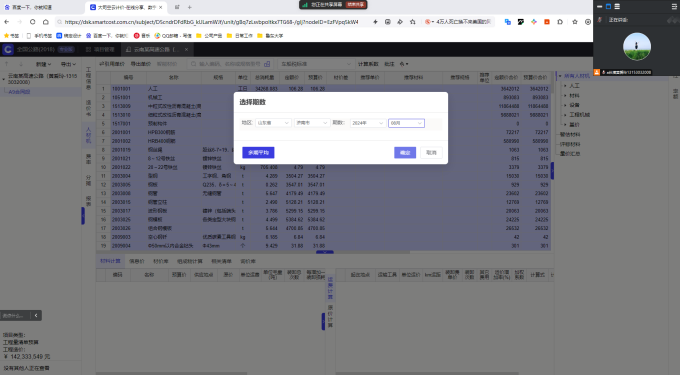The width and height of the screenshot is (680, 375).
Task: Confirm the dialog with 确定
Action: (405, 153)
